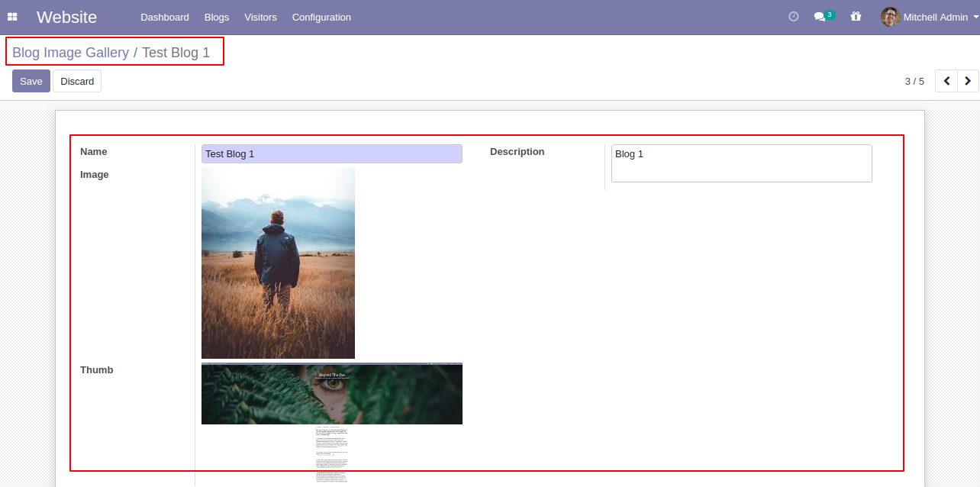
Task: Discard the changes
Action: [x=77, y=81]
